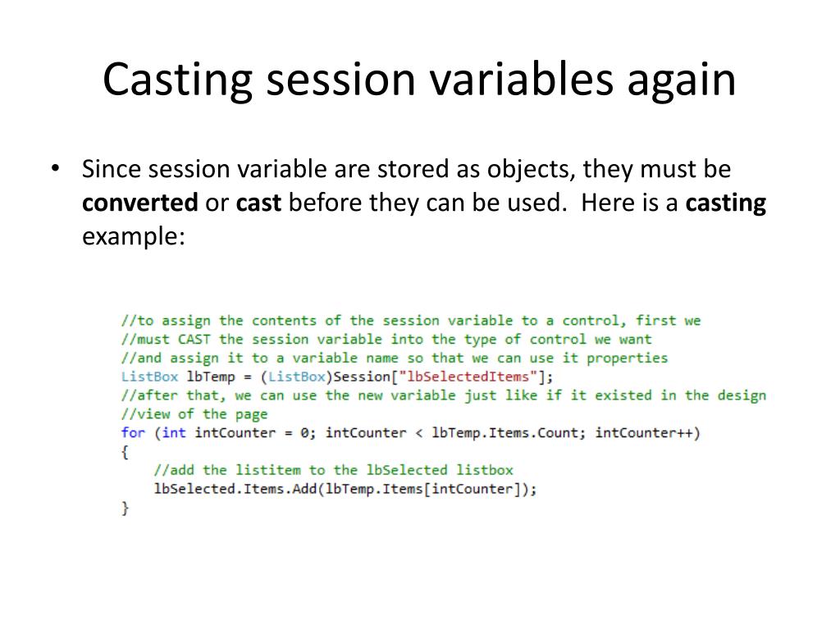Click the 'lbTemp' variable in declaration line
This screenshot has width=840, height=630.
click(x=211, y=377)
